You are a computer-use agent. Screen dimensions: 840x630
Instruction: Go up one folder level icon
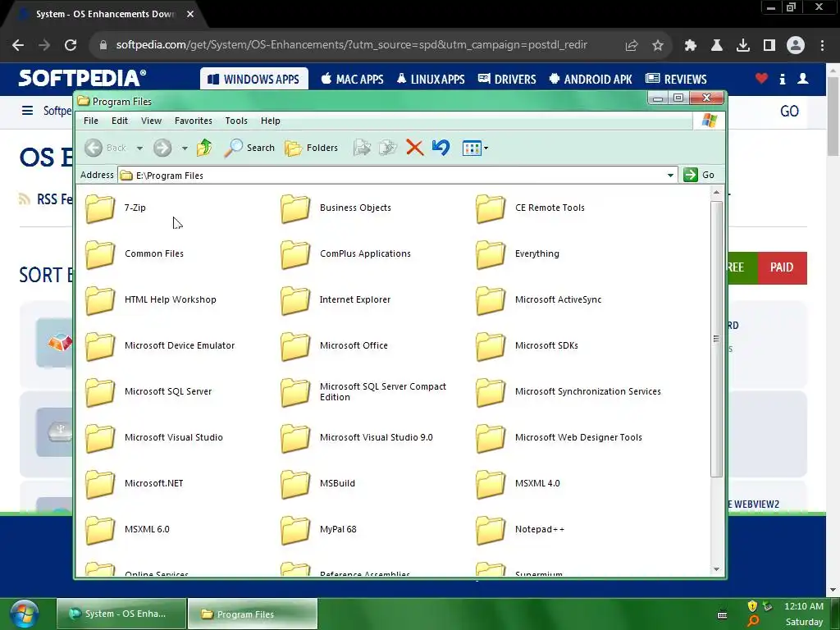tap(204, 148)
